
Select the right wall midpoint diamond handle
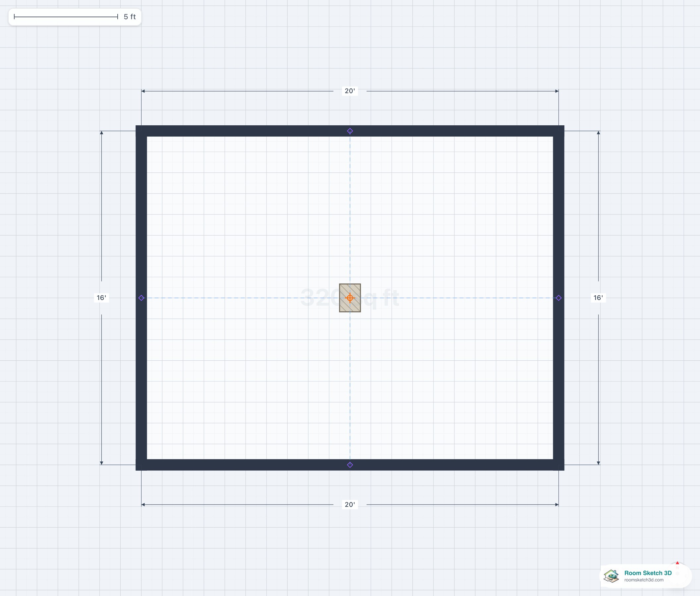(558, 298)
